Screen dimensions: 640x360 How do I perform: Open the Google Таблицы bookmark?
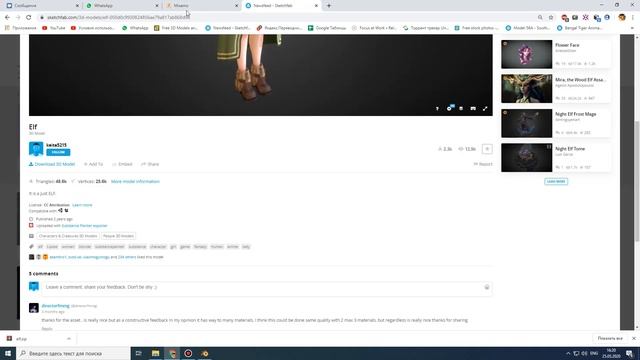point(327,28)
